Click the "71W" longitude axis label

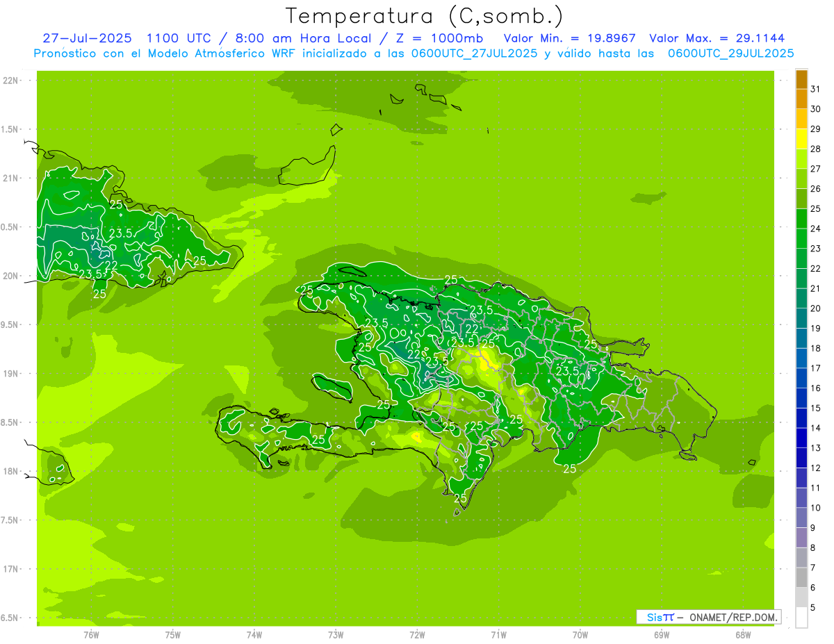tap(498, 634)
